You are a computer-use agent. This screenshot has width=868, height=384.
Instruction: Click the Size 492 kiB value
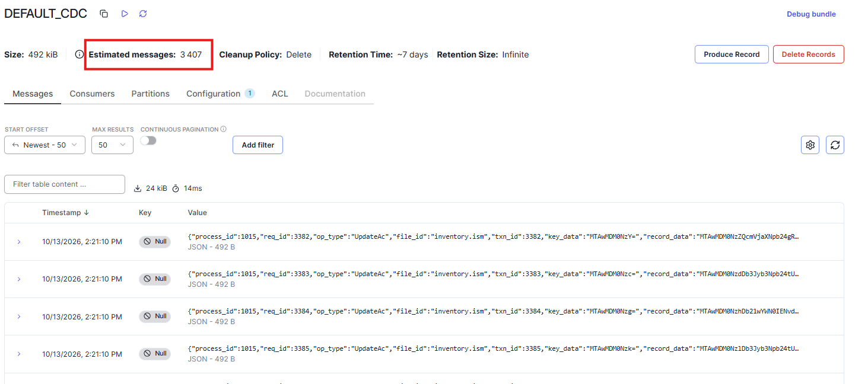point(43,55)
